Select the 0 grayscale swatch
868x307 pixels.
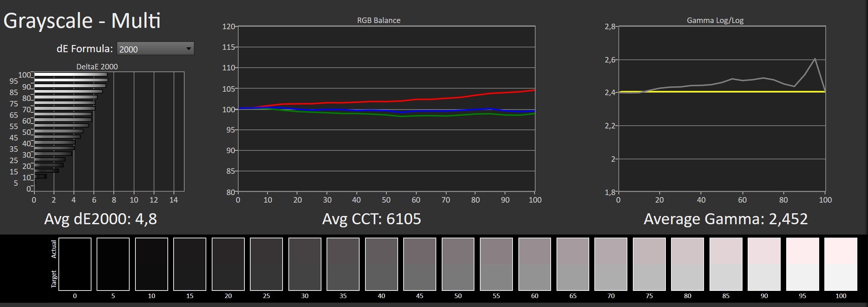(75, 264)
